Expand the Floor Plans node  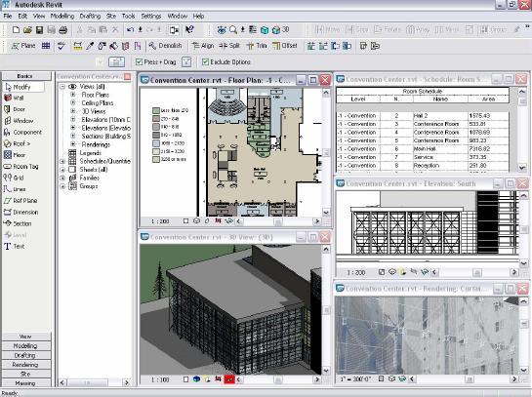[x=72, y=95]
